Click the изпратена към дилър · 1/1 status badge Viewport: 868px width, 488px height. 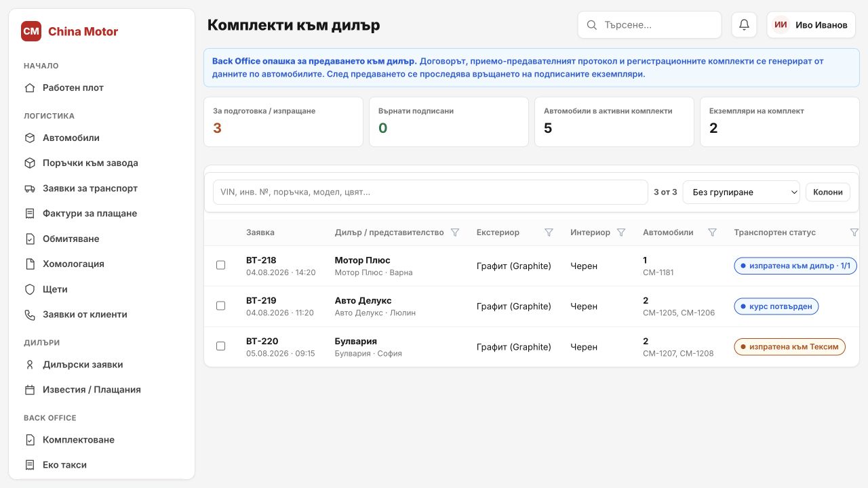(x=795, y=266)
